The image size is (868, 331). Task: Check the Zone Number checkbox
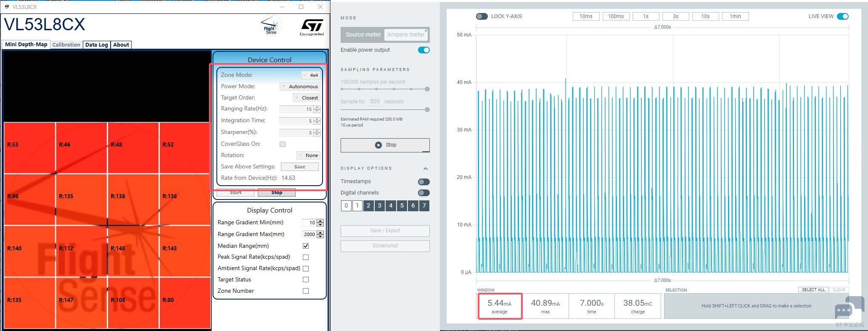[x=306, y=291]
